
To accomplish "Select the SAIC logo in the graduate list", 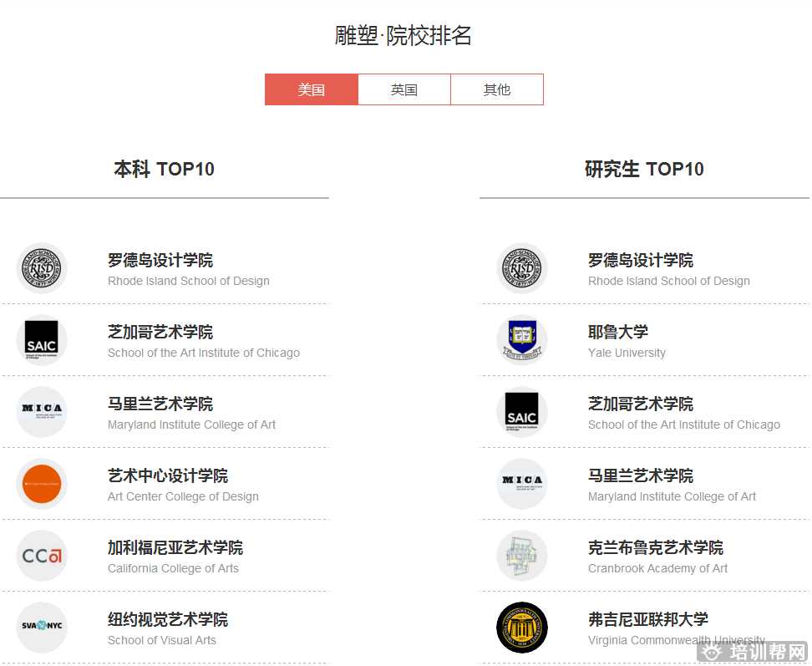I will [x=522, y=412].
